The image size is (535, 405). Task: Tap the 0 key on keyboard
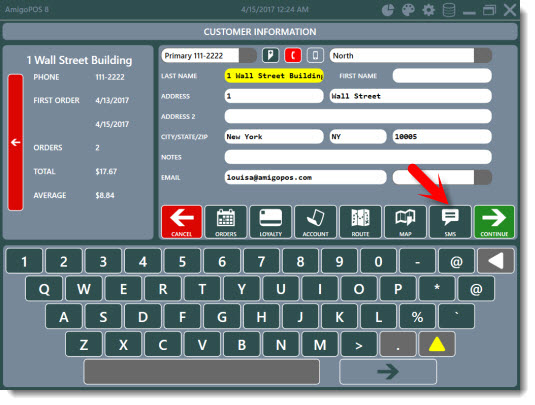378,261
